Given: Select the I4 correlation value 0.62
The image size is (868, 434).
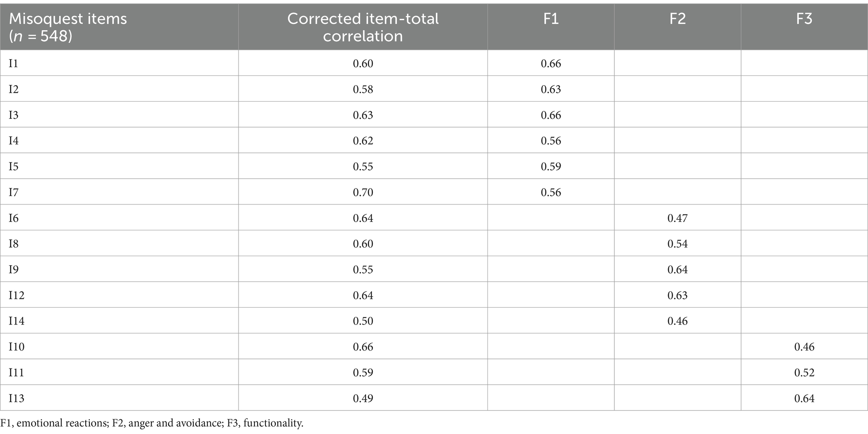Looking at the screenshot, I should tap(363, 141).
